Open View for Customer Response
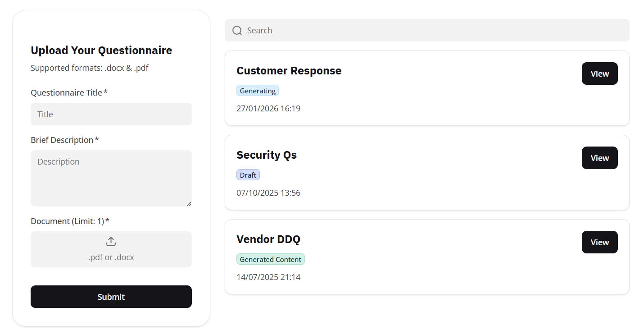The height and width of the screenshot is (335, 644). (599, 73)
